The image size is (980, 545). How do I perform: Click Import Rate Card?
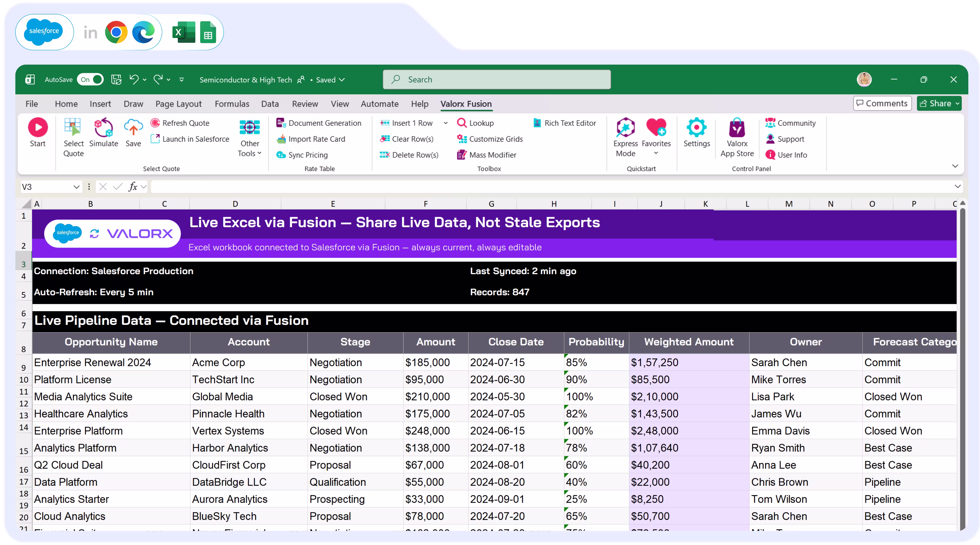(x=311, y=139)
